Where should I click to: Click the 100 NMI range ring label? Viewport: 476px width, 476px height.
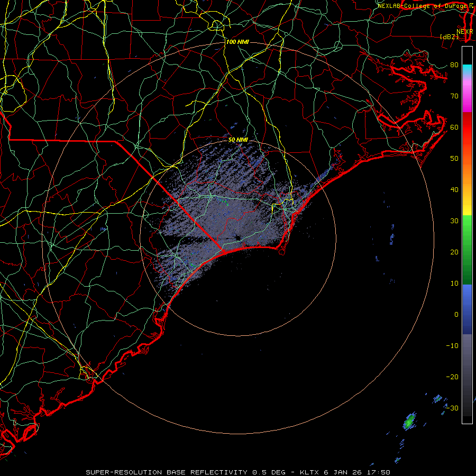click(x=237, y=42)
